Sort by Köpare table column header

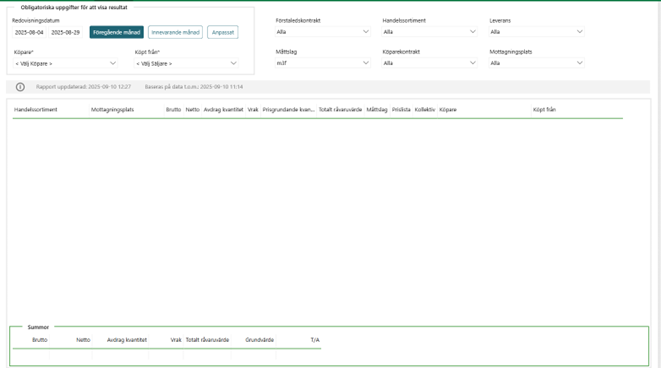point(448,110)
